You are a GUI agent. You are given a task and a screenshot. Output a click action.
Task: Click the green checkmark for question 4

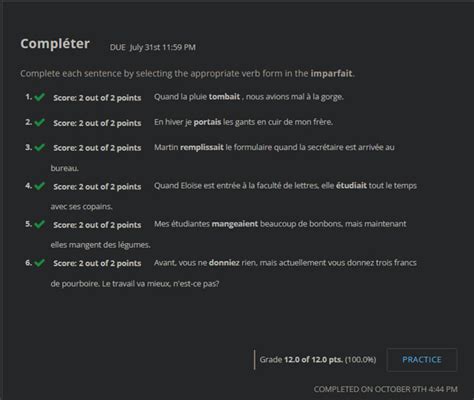click(x=40, y=186)
